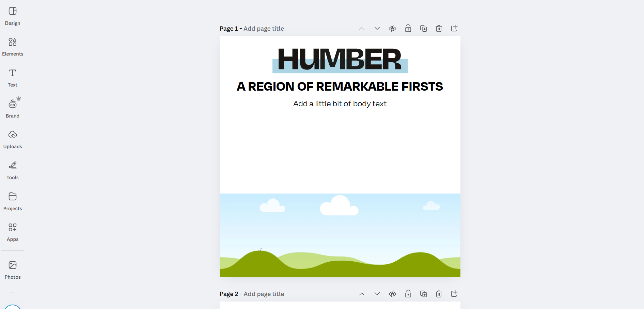The height and width of the screenshot is (309, 644).
Task: Open the Photos panel
Action: pyautogui.click(x=13, y=270)
